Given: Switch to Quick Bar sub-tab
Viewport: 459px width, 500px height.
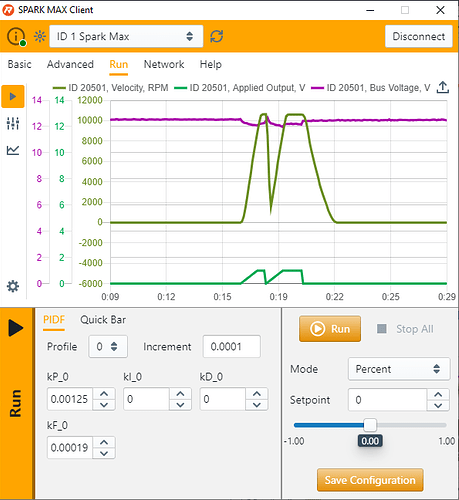Looking at the screenshot, I should coord(103,320).
